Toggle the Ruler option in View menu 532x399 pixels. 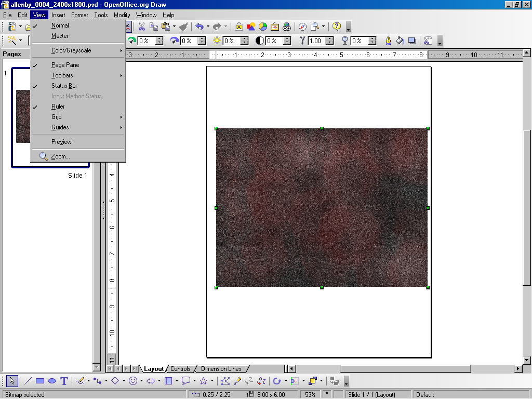(x=58, y=107)
